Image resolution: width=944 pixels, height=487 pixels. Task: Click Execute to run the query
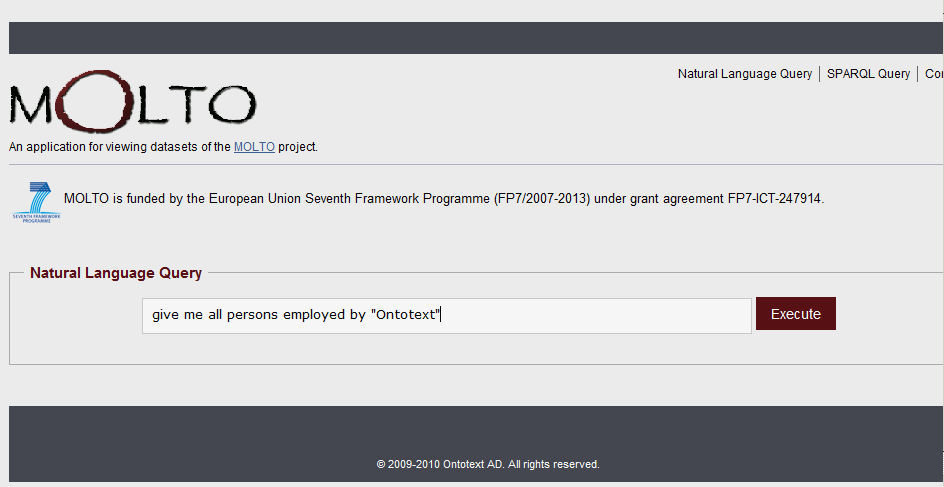795,314
